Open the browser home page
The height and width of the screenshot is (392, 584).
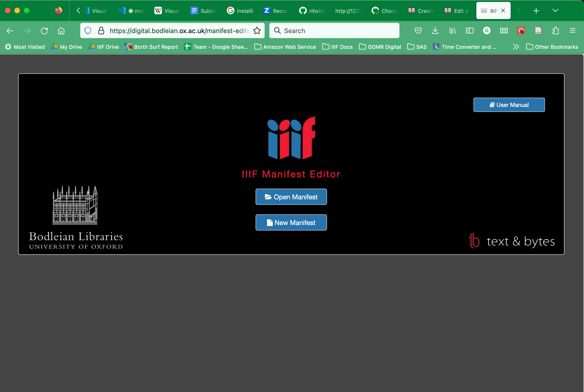pos(61,31)
